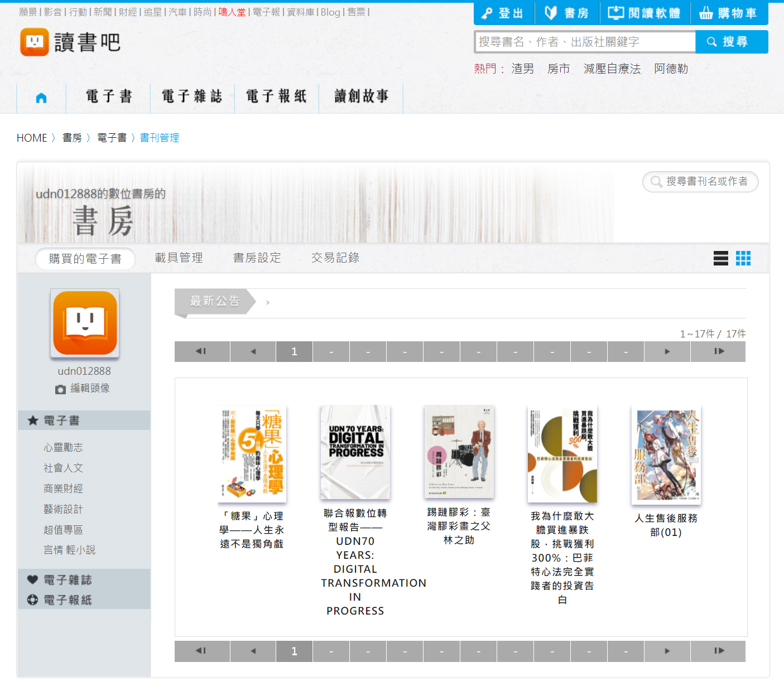Open the 交易記錄 tab
784x696 pixels.
pyautogui.click(x=335, y=258)
